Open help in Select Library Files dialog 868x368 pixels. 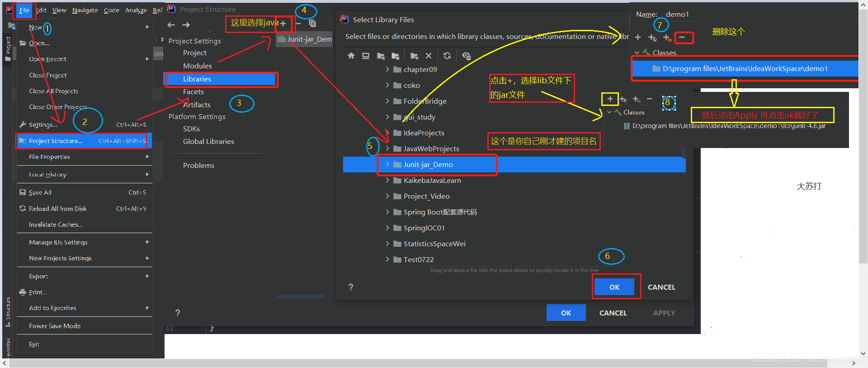coord(351,287)
